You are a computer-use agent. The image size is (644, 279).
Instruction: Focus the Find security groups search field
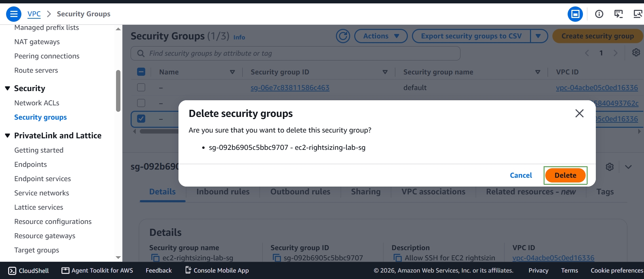click(x=295, y=53)
